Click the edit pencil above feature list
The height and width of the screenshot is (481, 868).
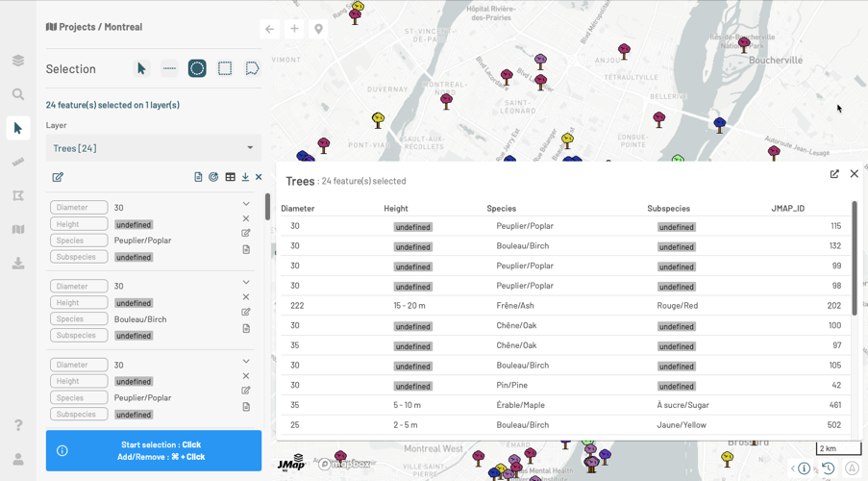click(x=58, y=177)
